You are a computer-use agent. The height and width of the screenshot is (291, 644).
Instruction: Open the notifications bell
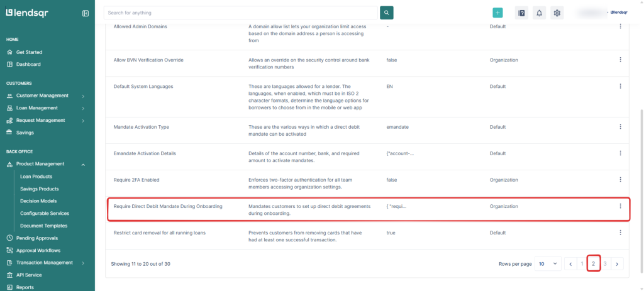[x=539, y=13]
